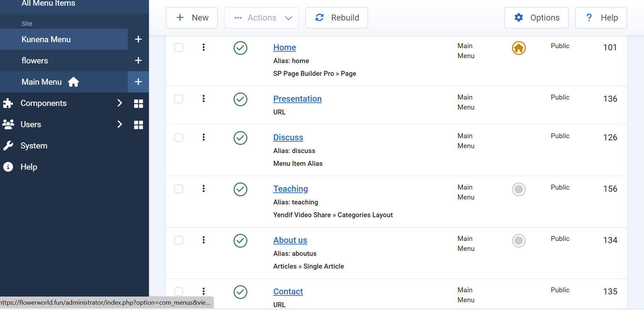Open Users dashboard grid icon
Image resolution: width=644 pixels, height=310 pixels.
point(138,125)
